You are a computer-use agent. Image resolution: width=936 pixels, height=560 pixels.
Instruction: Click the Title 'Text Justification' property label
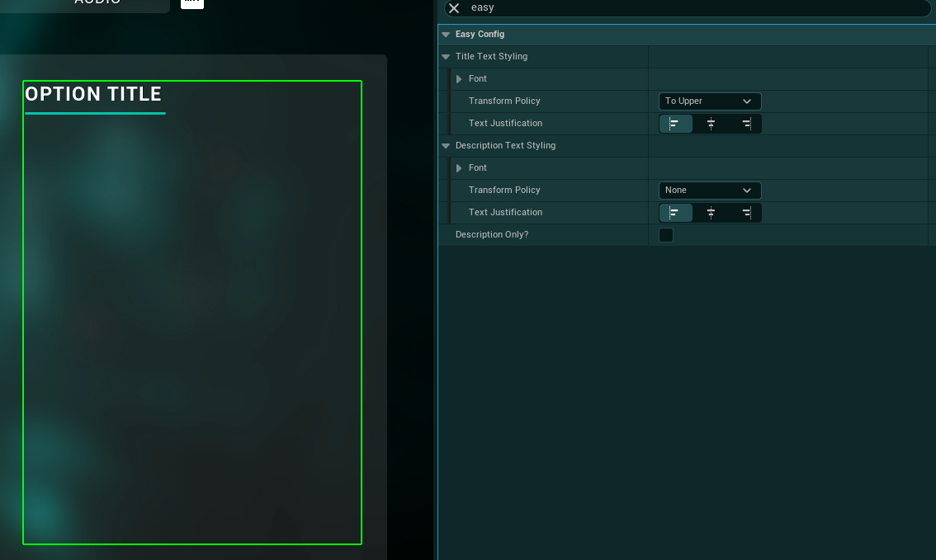506,123
